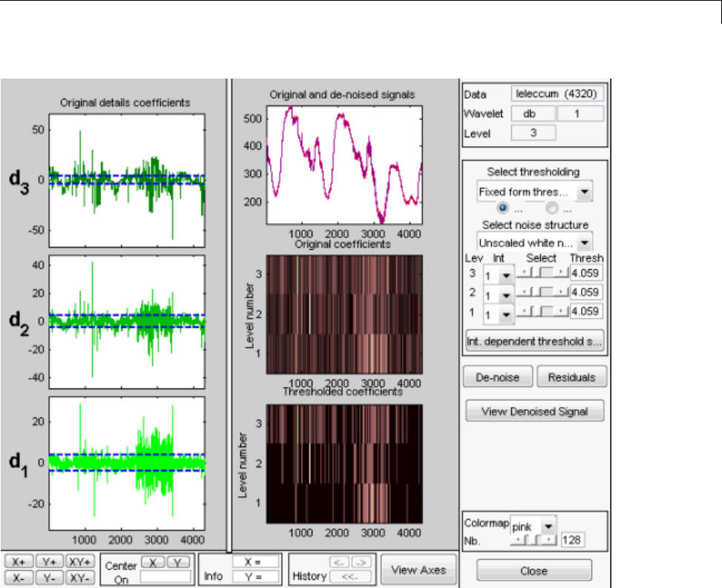The image size is (722, 588).
Task: Click the XY- zoom button
Action: click(80, 578)
